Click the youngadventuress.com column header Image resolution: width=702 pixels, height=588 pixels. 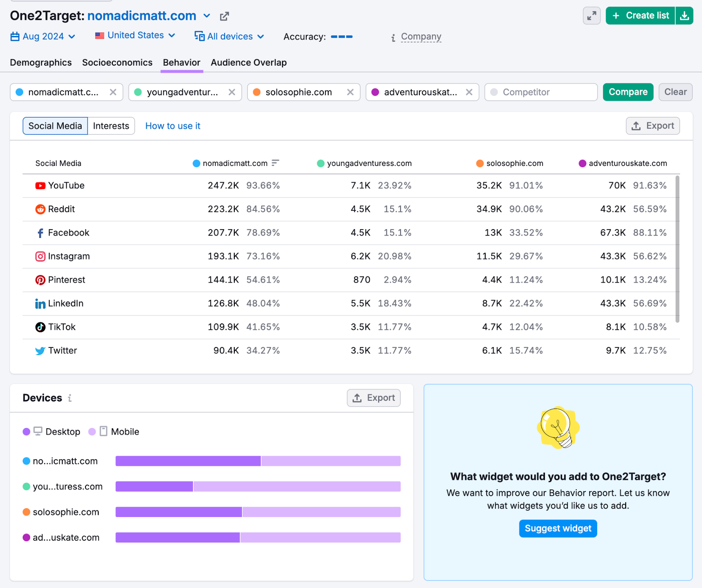click(364, 163)
